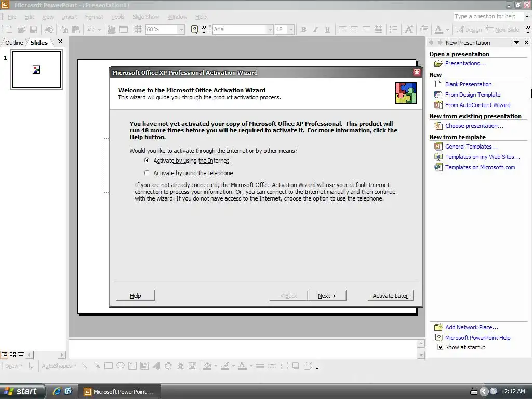Open the Undo history dropdown arrow

coord(99,30)
